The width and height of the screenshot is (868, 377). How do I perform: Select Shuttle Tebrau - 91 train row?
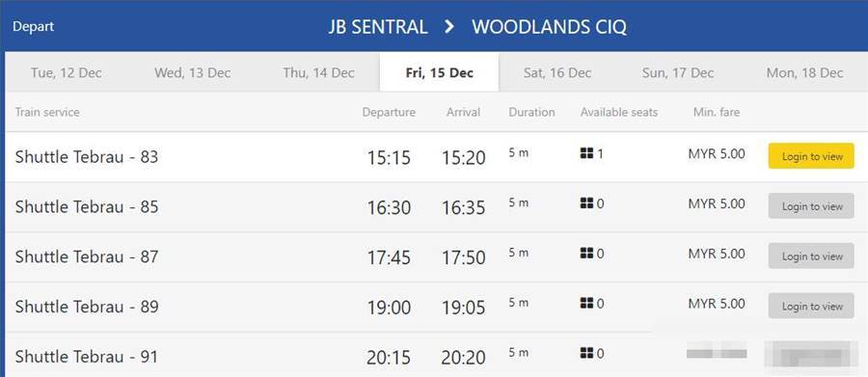click(436, 355)
